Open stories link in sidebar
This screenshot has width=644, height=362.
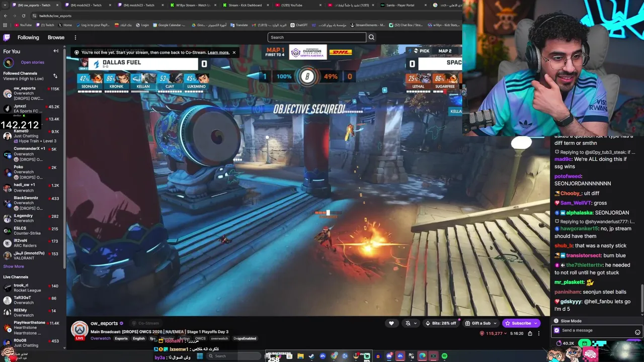pos(33,62)
